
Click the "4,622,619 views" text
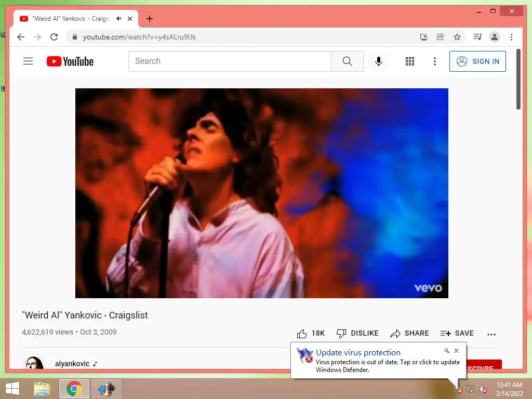(47, 332)
